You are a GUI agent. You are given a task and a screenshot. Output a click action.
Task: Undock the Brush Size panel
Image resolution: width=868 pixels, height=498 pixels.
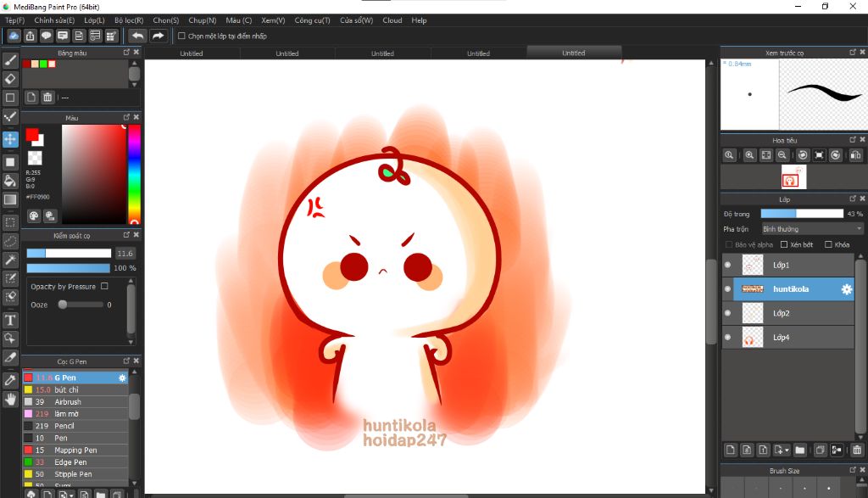coord(853,470)
